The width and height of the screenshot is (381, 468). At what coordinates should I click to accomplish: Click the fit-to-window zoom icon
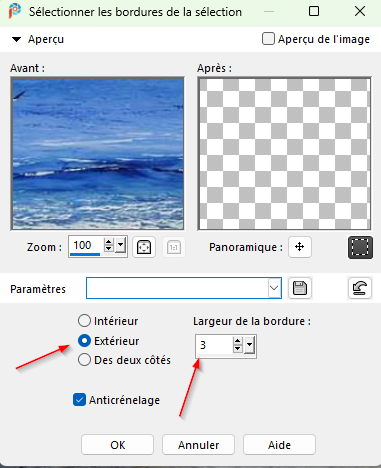(x=144, y=247)
